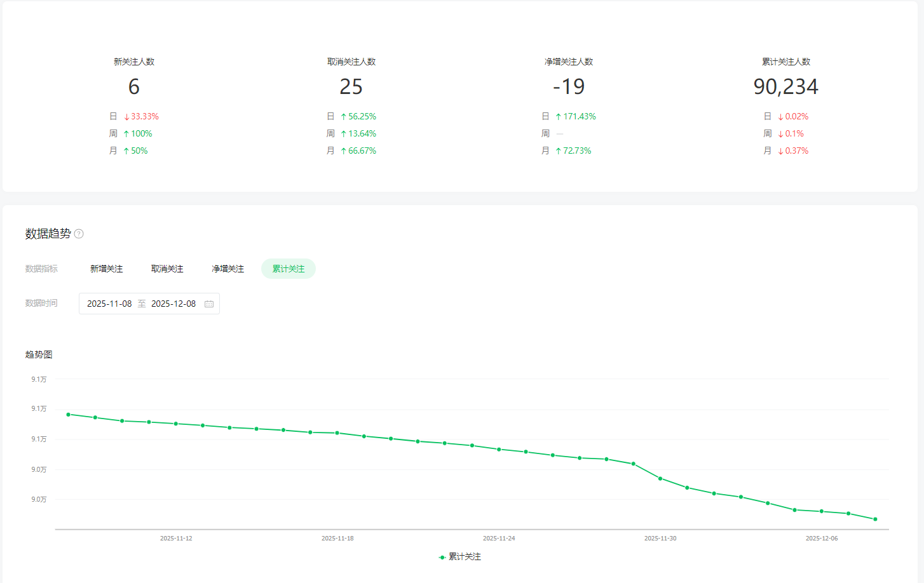Select the 取消关注 metric tab
This screenshot has height=583, width=924.
click(x=167, y=269)
